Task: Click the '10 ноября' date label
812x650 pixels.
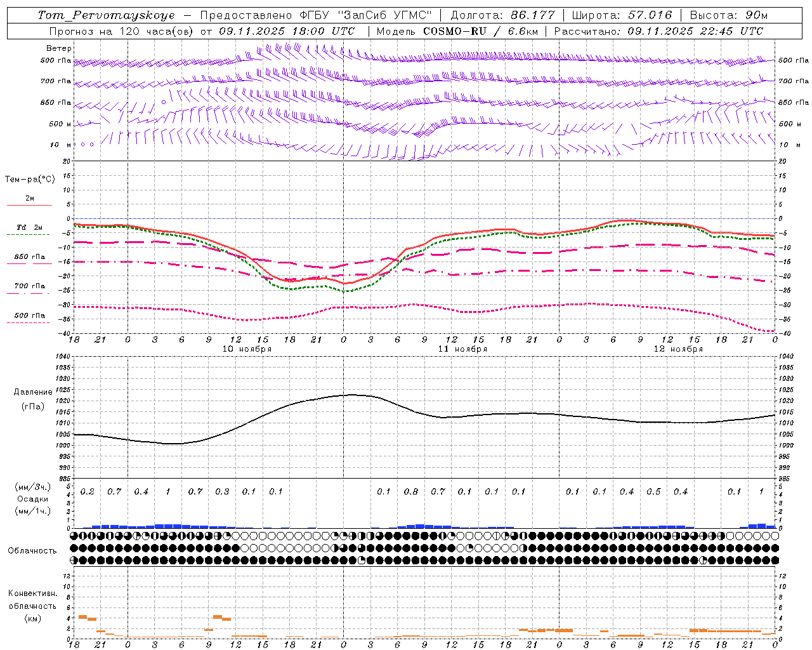Action: (247, 349)
